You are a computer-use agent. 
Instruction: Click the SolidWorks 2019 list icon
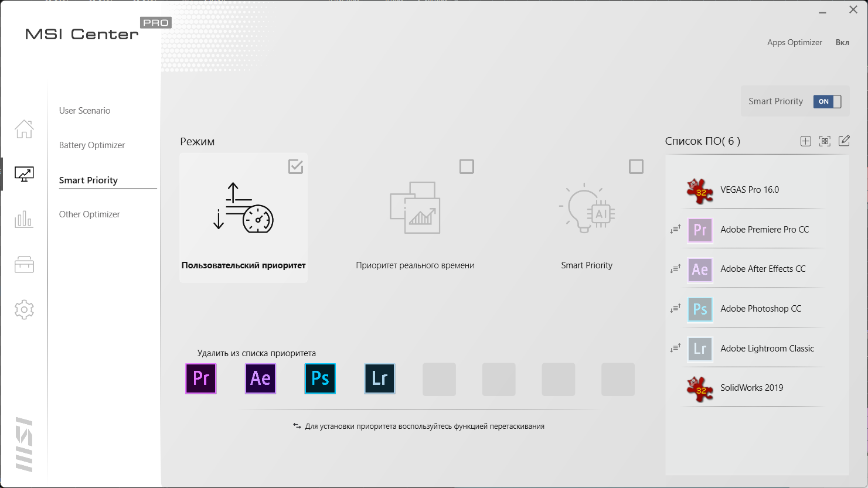click(x=700, y=388)
